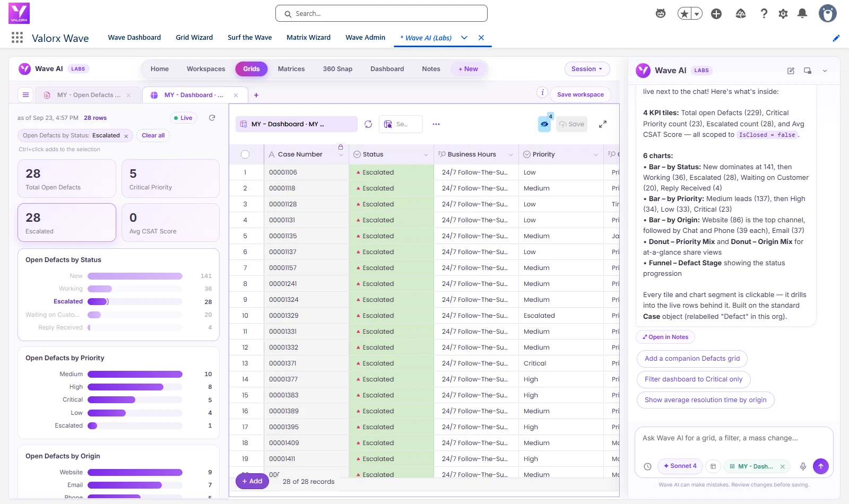Reload the MY - Dashboard grid
The image size is (849, 504).
pyautogui.click(x=368, y=124)
